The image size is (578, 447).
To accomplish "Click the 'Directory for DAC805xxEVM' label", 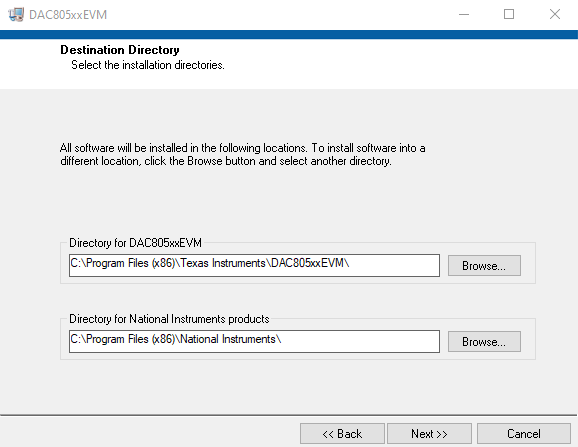I will [x=135, y=243].
